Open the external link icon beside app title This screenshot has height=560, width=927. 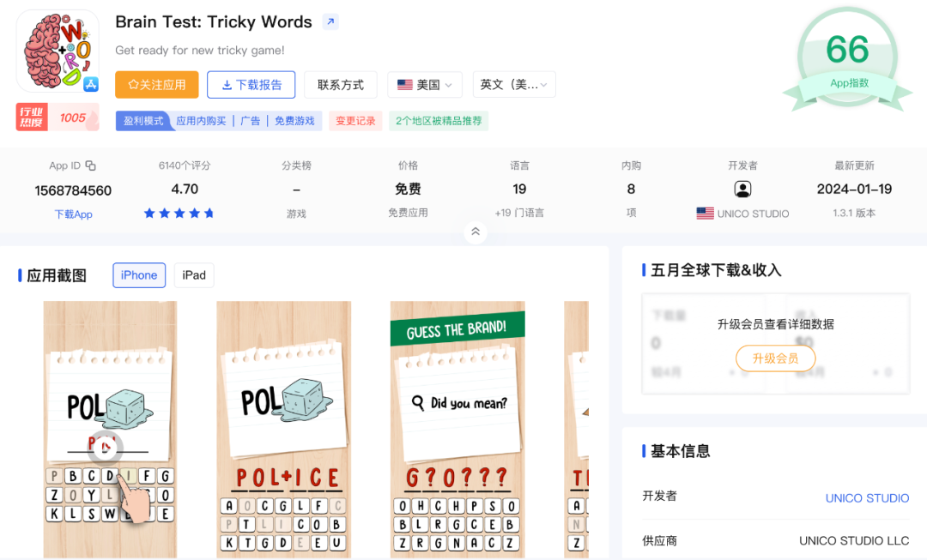[330, 21]
